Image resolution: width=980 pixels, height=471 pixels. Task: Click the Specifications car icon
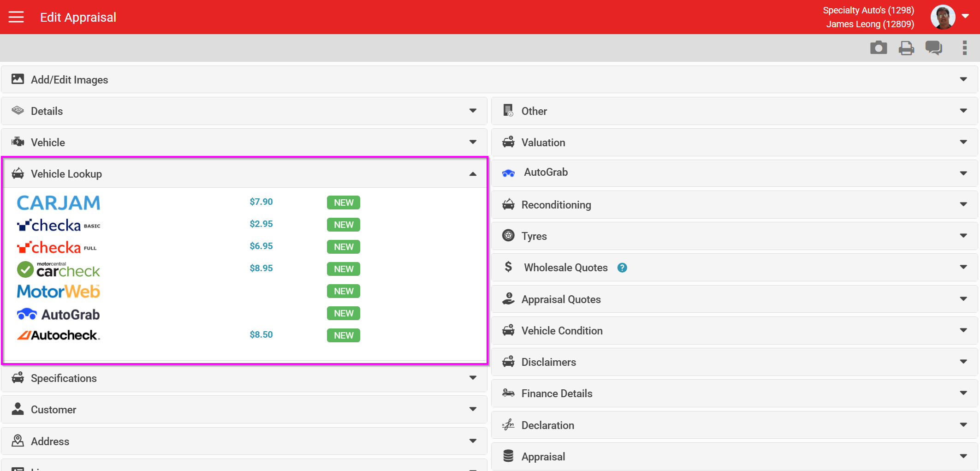pos(18,377)
